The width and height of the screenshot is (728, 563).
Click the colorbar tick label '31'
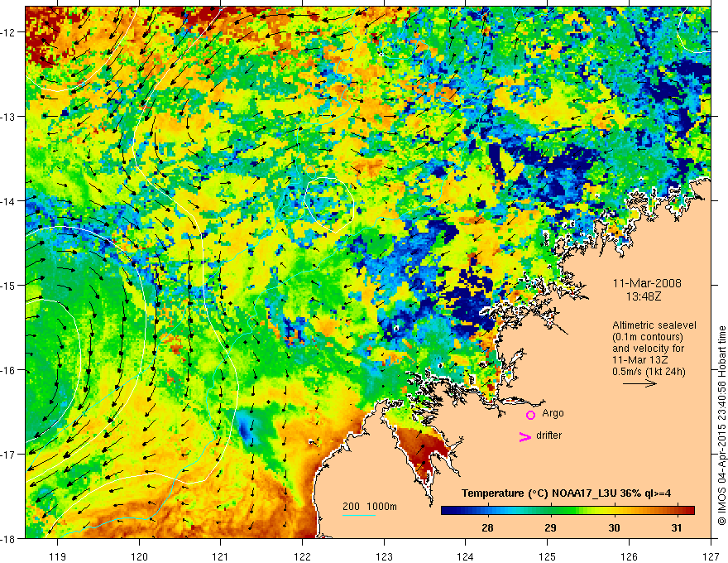677,528
